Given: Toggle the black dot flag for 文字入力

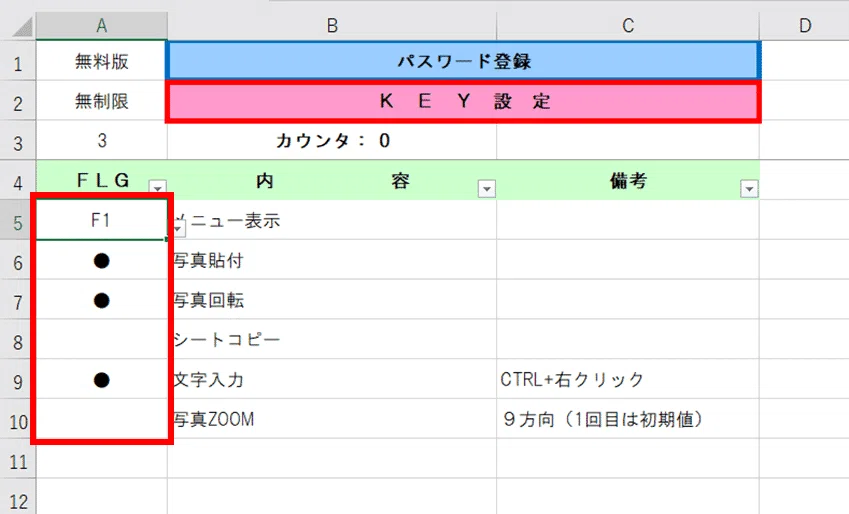Looking at the screenshot, I should pos(101,380).
